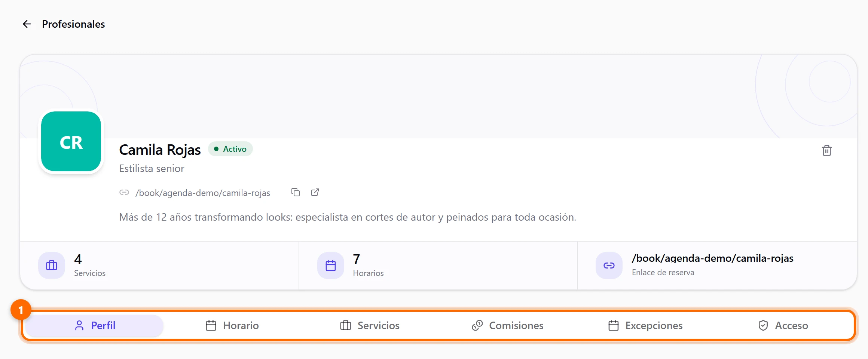
Task: Select the Perfil tab
Action: click(x=95, y=325)
